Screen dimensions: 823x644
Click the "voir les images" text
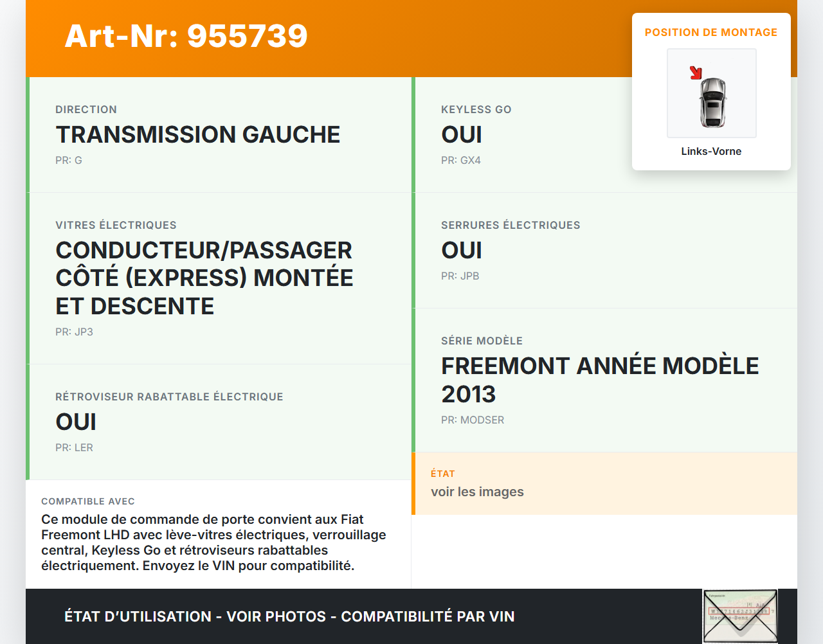(477, 492)
